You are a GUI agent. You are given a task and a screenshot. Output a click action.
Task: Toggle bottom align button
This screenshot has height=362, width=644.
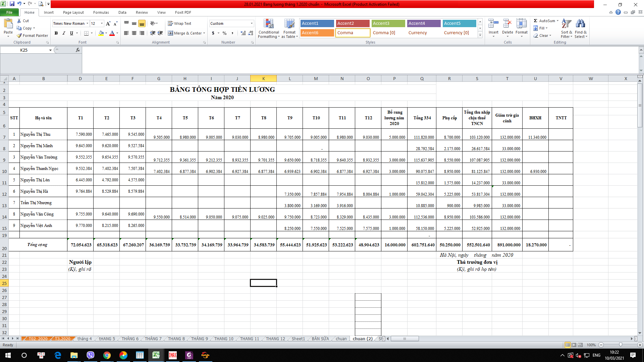pos(142,23)
